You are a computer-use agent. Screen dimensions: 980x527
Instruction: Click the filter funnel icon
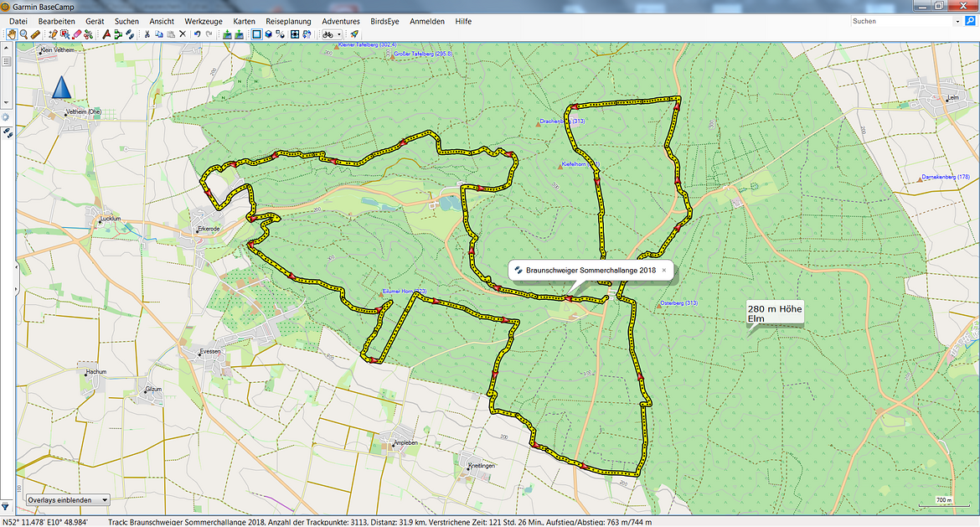coord(5,507)
